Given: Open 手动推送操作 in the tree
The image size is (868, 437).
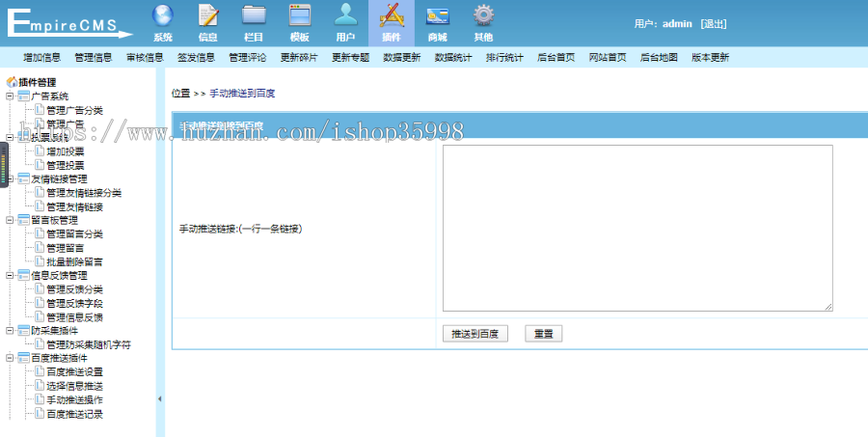Looking at the screenshot, I should [74, 400].
